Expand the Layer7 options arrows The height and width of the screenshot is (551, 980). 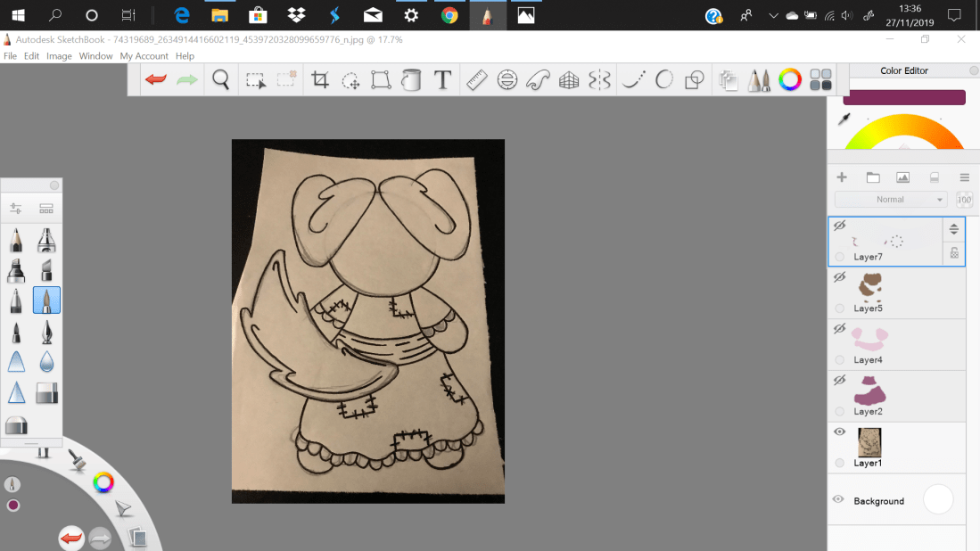coord(953,229)
